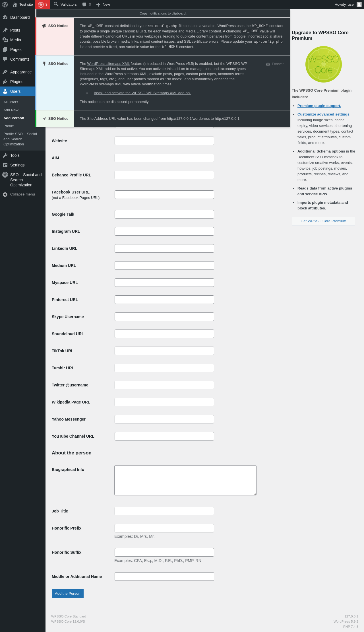
Task: Open the Profile submenu item
Action: 9,126
